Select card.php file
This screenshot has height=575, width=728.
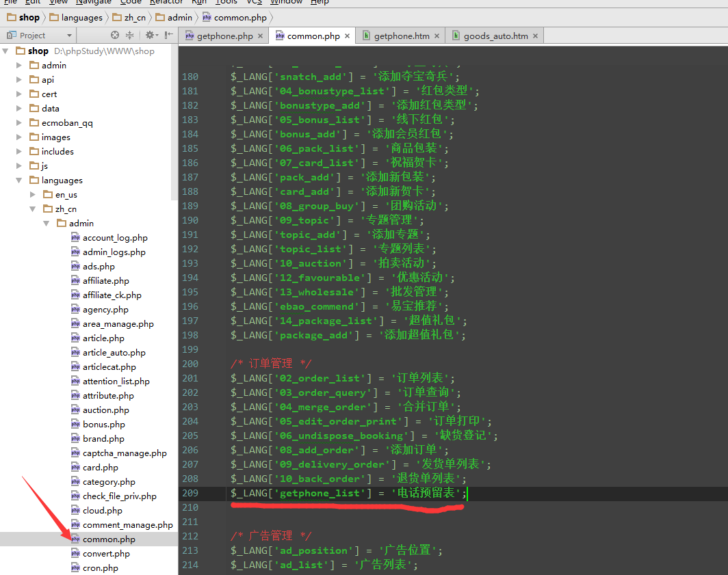(x=101, y=468)
